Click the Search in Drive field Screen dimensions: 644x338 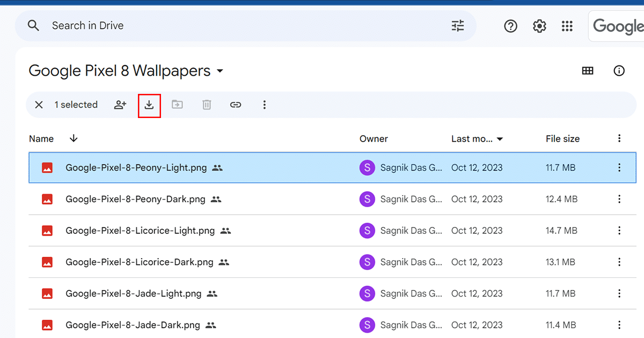tap(241, 26)
